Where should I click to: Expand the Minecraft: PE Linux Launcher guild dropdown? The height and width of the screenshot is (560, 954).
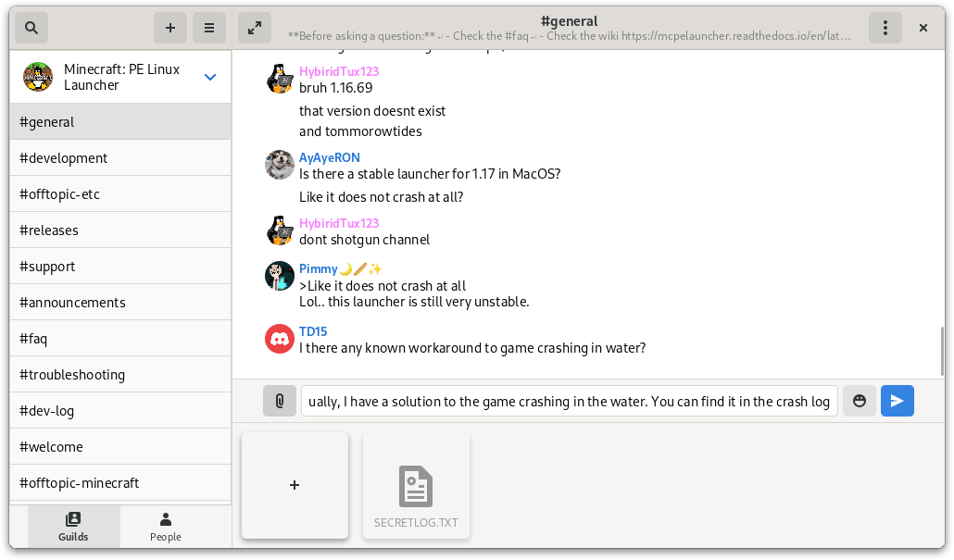click(210, 77)
